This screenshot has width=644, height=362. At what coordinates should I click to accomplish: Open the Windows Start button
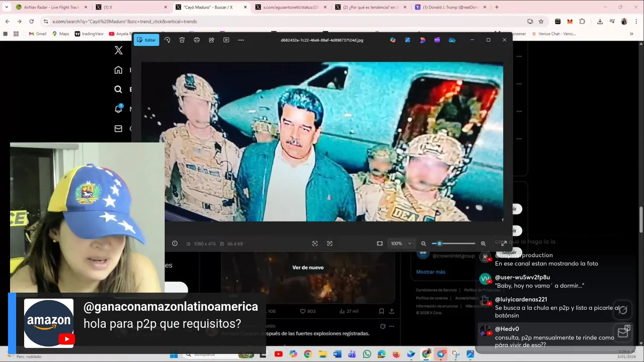(x=174, y=354)
